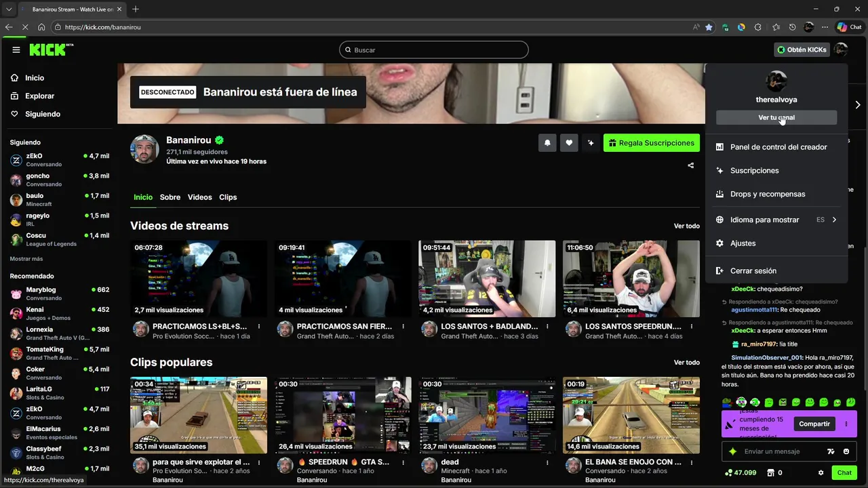
Task: Click Ver todo for Videos de streams
Action: pos(686,226)
